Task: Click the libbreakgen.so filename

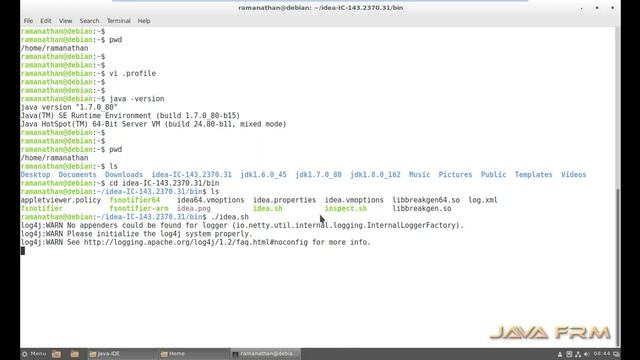Action: coord(422,209)
